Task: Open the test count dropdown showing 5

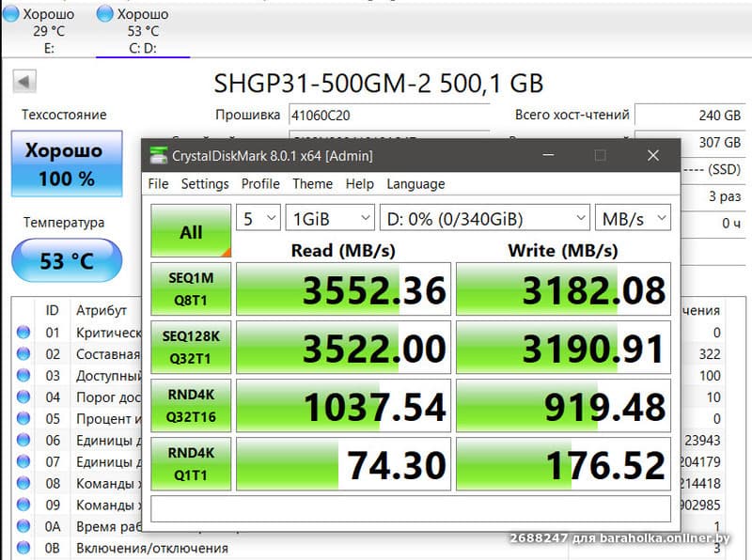Action: tap(258, 219)
